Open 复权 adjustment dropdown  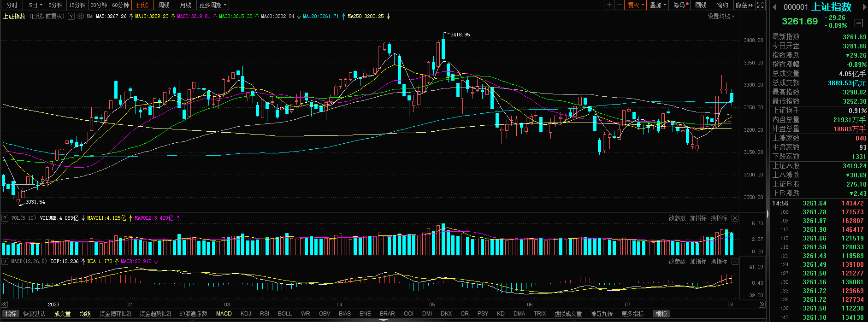(x=636, y=5)
